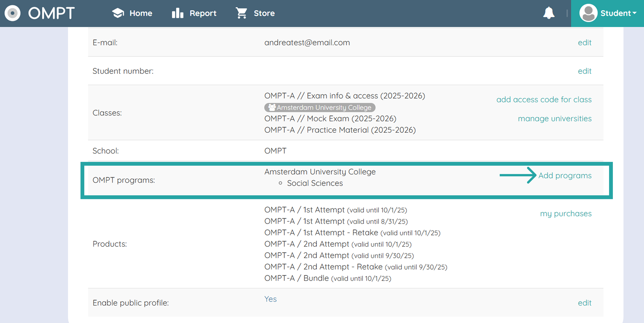
Task: Edit the Enable public profile setting
Action: point(585,303)
